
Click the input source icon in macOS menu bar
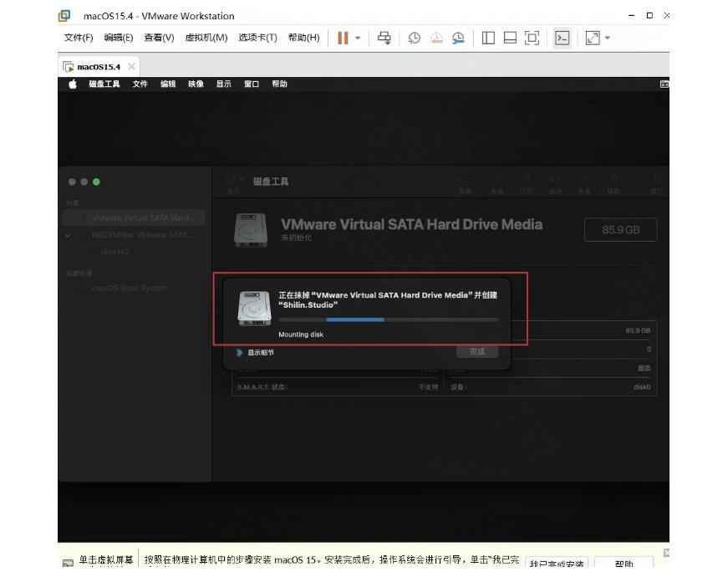664,84
